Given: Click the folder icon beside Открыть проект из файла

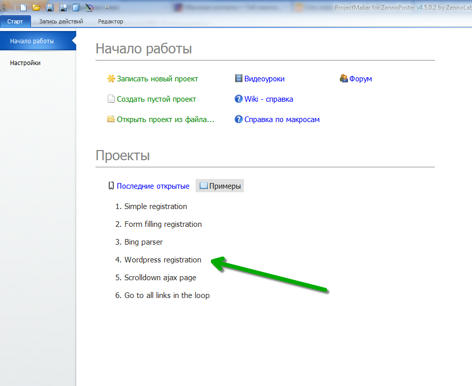Looking at the screenshot, I should coord(111,119).
